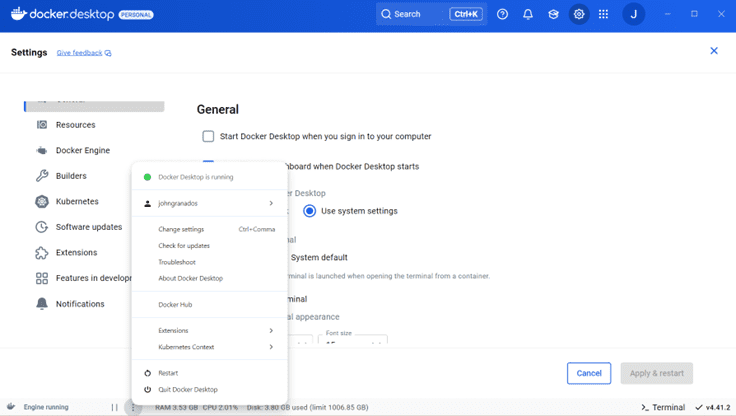Click the RAM 3.53 GB usage text
The width and height of the screenshot is (736, 416).
(176, 407)
